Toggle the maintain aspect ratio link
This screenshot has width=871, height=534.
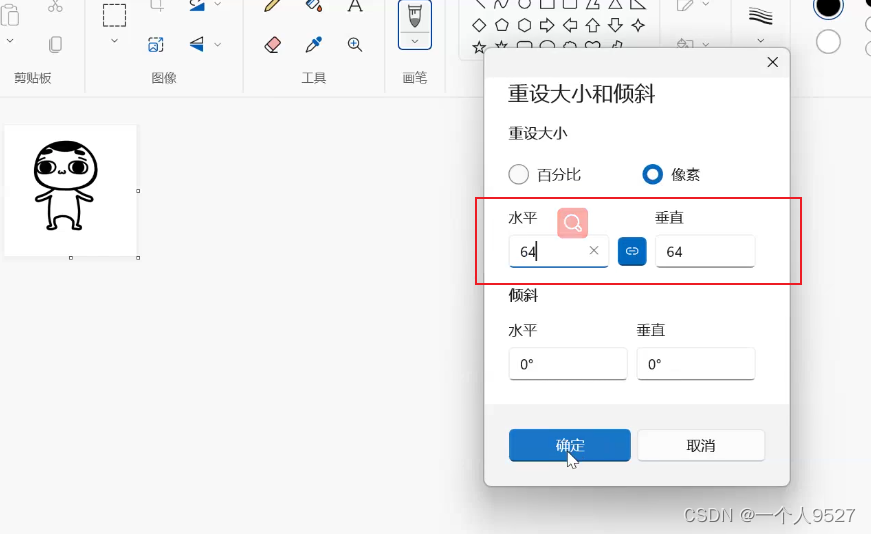tap(632, 251)
